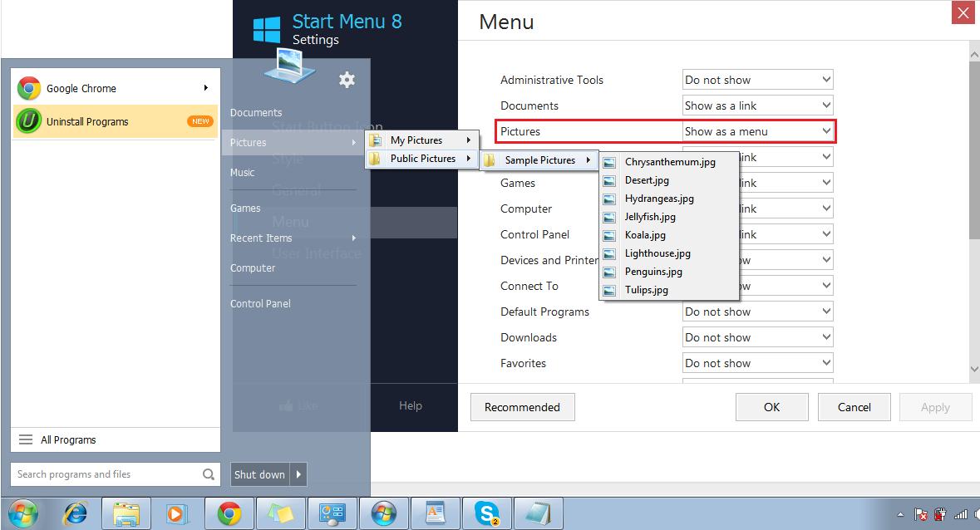Click the Chrysanthemum.jpg file icon

click(609, 162)
